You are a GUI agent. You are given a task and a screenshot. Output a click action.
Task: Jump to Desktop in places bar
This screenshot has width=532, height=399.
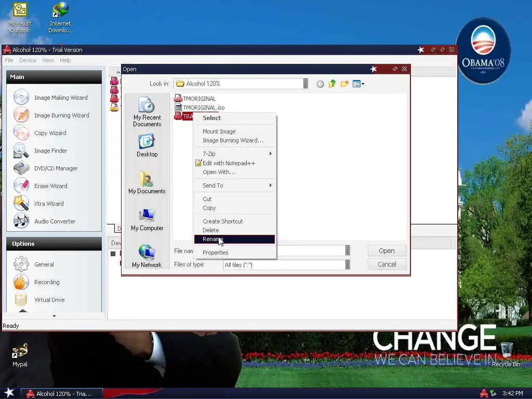tap(147, 145)
